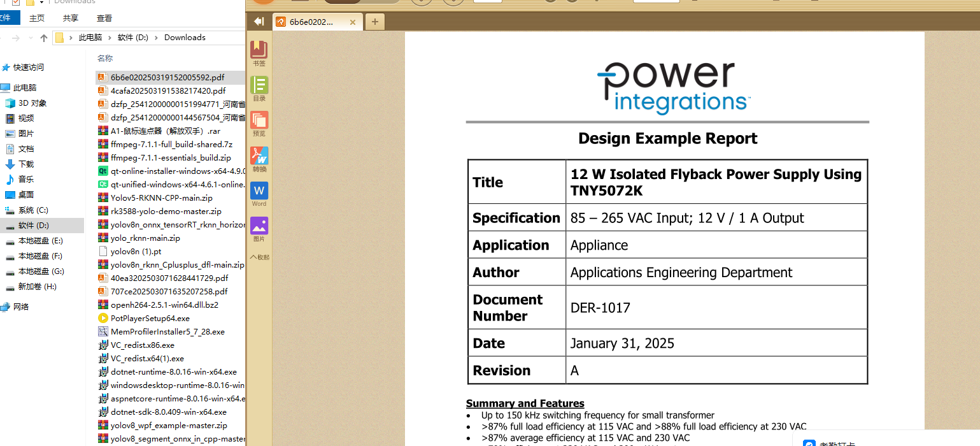Select 系统 (C:) drive in navigation pane
The width and height of the screenshot is (980, 446).
click(x=33, y=210)
